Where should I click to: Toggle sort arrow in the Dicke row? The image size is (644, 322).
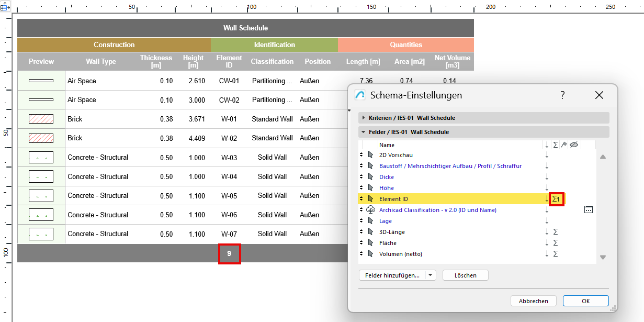tap(547, 177)
